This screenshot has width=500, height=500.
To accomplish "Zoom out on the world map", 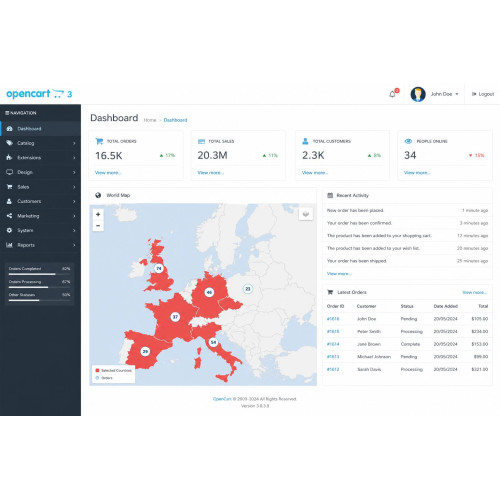I will point(98,226).
